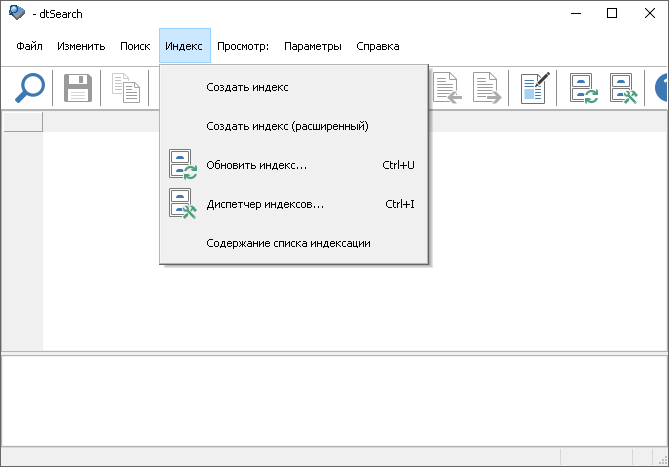Click the document with pencil toolbar icon
Viewport: 669px width, 467px height.
535,88
